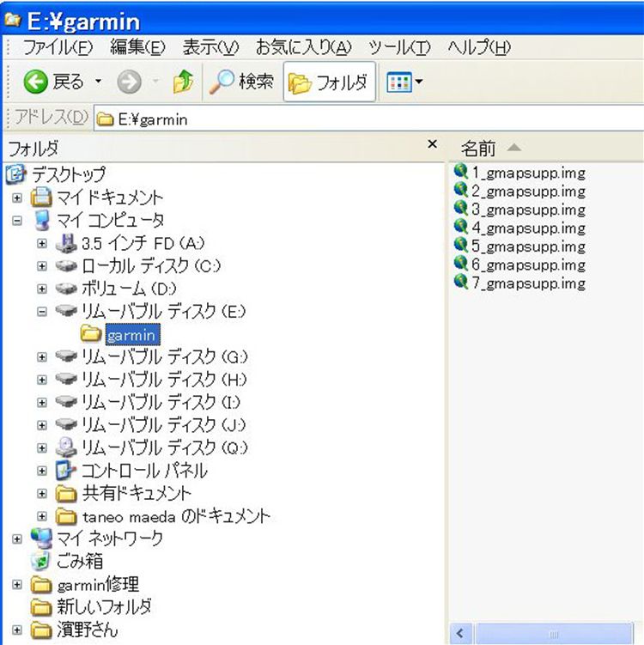Click the icon of 3_gmapsupp.img
Image resolution: width=644 pixels, height=645 pixels.
coord(461,209)
